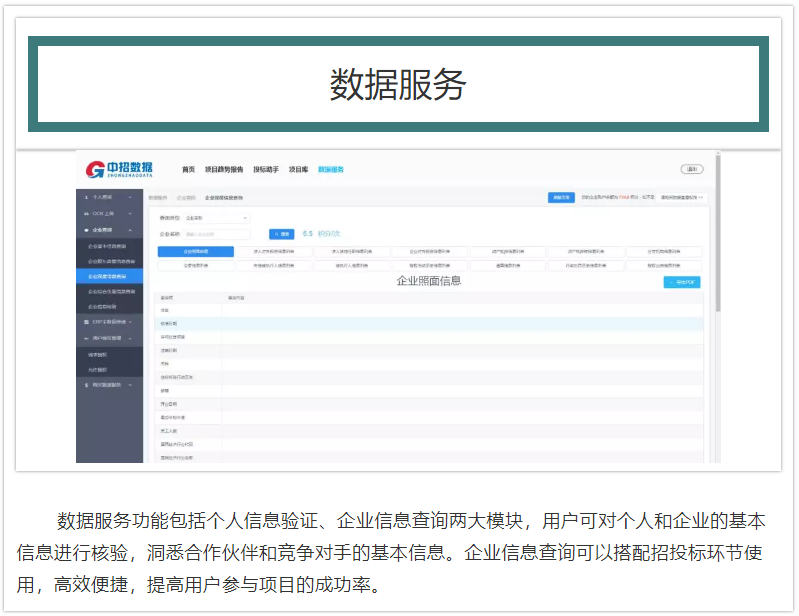Screen dimensions: 799x616
Task: Click the export PDF button
Action: [x=682, y=283]
